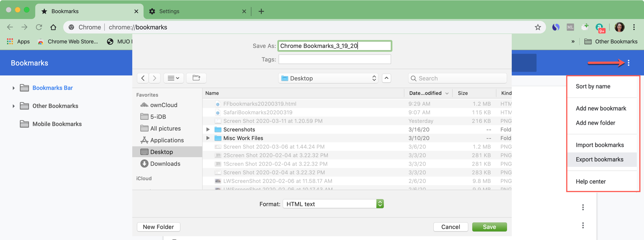
Task: Cancel the save dialog
Action: [450, 227]
